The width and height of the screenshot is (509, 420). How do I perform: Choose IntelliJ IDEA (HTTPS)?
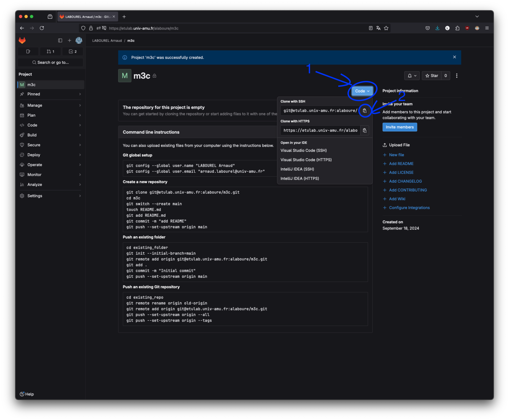click(300, 179)
